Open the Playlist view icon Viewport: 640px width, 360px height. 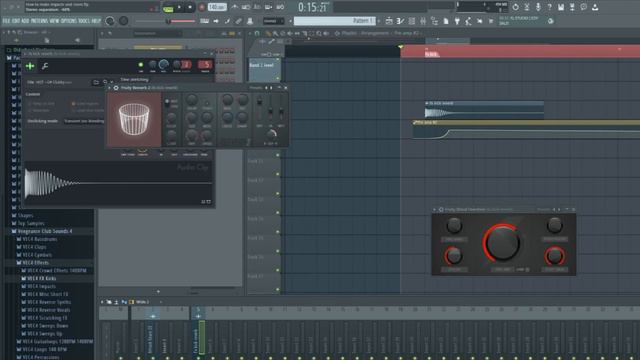click(389, 21)
